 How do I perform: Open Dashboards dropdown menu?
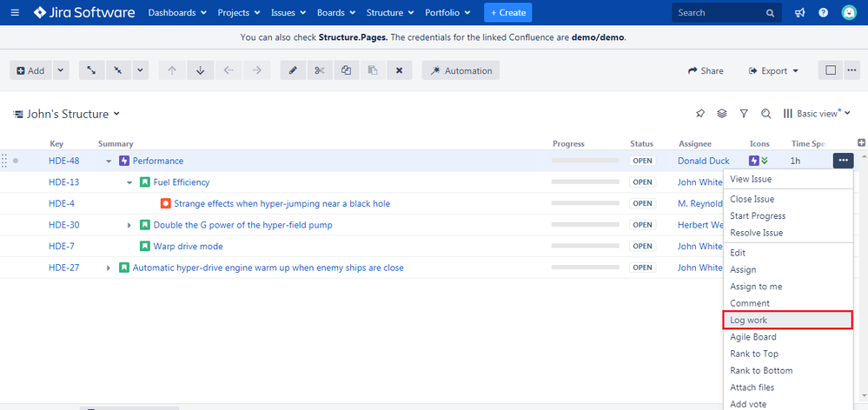[x=177, y=12]
